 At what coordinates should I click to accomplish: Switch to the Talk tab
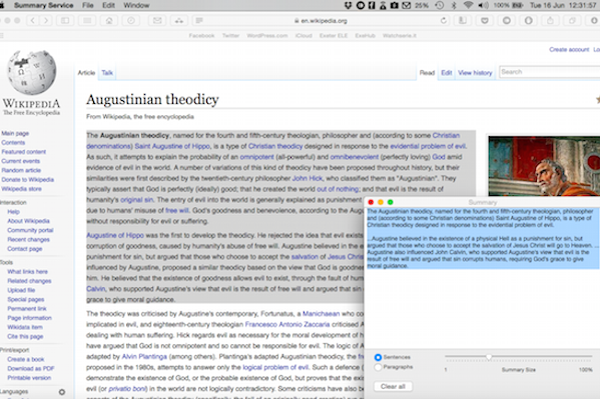pos(107,73)
